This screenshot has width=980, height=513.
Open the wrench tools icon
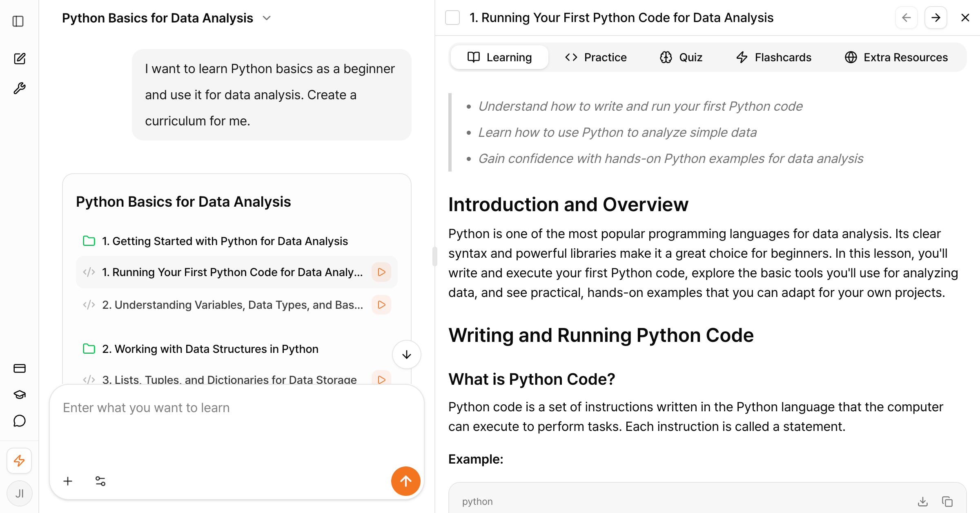(19, 88)
